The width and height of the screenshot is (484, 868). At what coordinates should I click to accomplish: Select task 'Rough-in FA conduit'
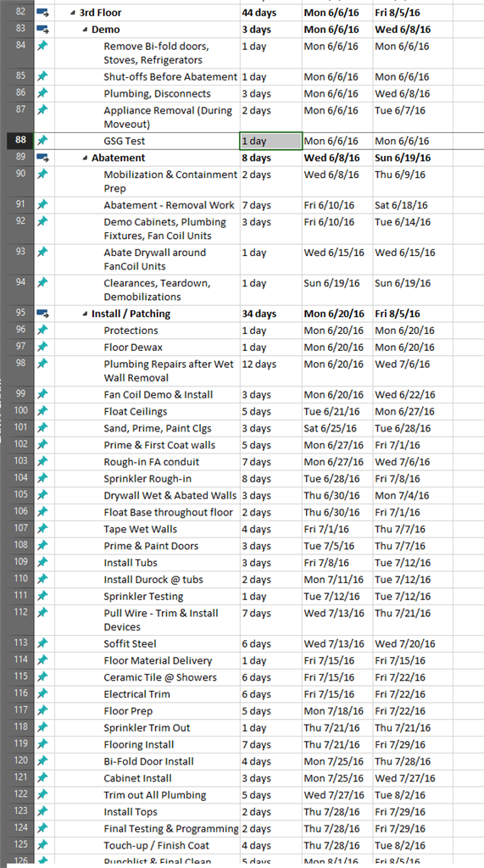tap(152, 462)
